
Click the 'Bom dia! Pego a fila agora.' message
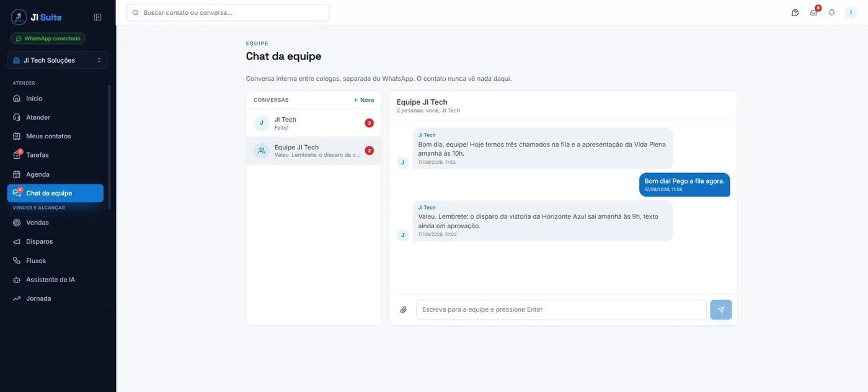pos(684,184)
